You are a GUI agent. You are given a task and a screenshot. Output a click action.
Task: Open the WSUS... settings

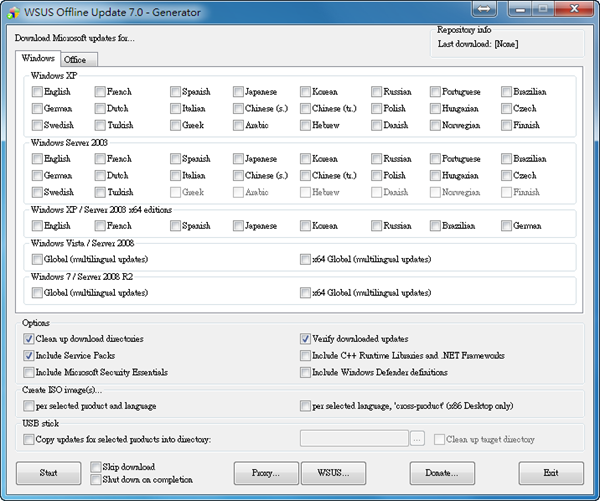click(333, 473)
